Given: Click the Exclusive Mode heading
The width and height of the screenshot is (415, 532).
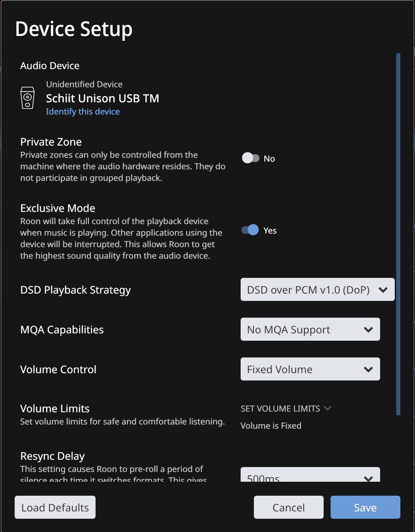Looking at the screenshot, I should (58, 208).
